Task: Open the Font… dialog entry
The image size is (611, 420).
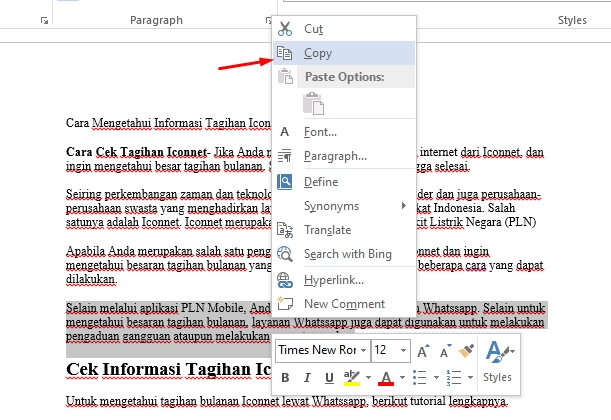Action: tap(344, 132)
